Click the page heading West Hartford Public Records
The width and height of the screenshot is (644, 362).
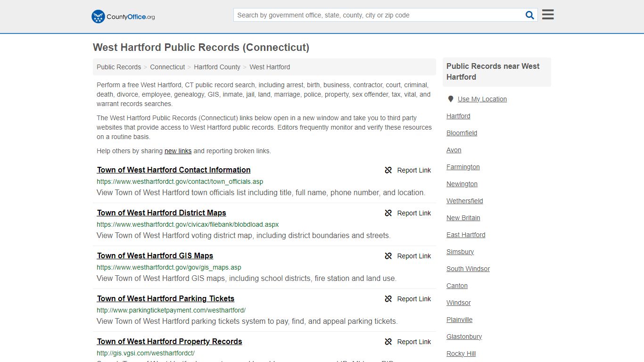point(201,47)
